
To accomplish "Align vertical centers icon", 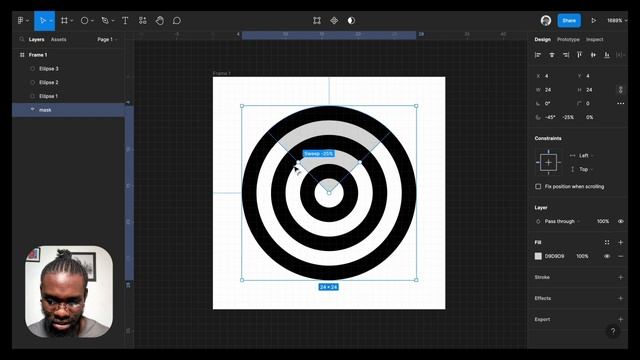I will (593, 55).
